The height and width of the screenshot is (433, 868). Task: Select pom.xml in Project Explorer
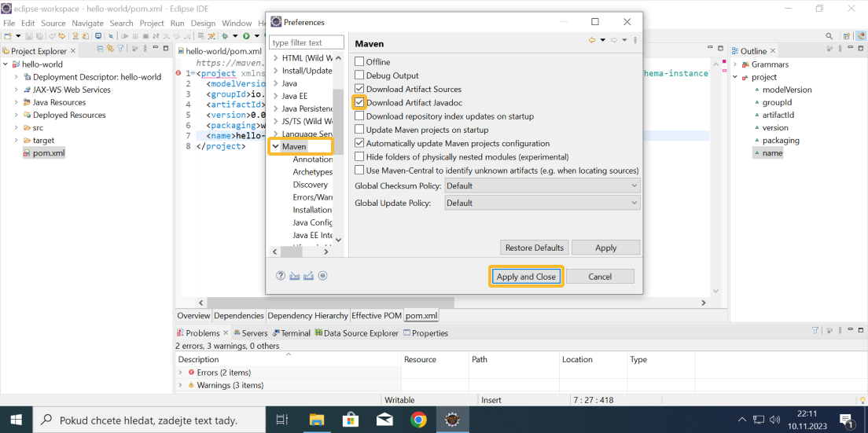click(49, 153)
